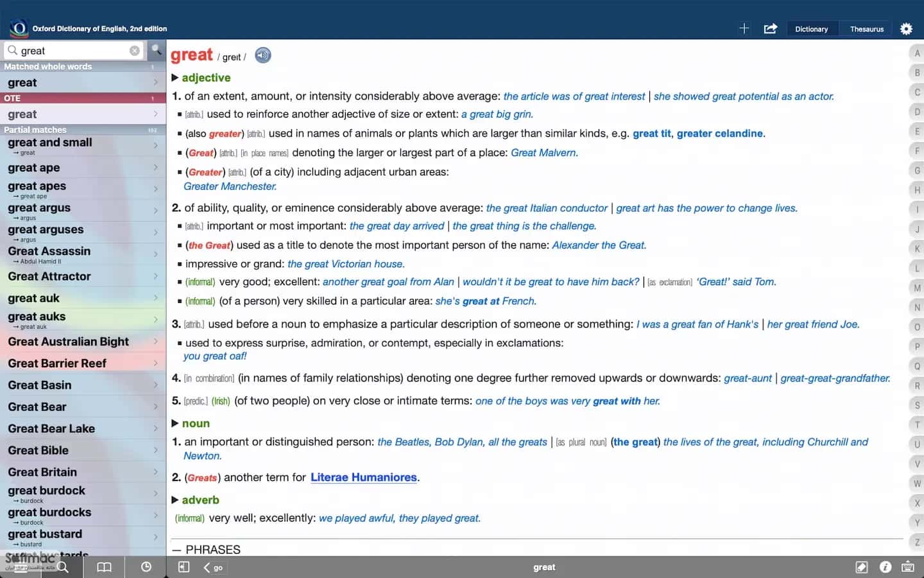The image size is (924, 578).
Task: Open the Great Bible entry
Action: point(83,451)
